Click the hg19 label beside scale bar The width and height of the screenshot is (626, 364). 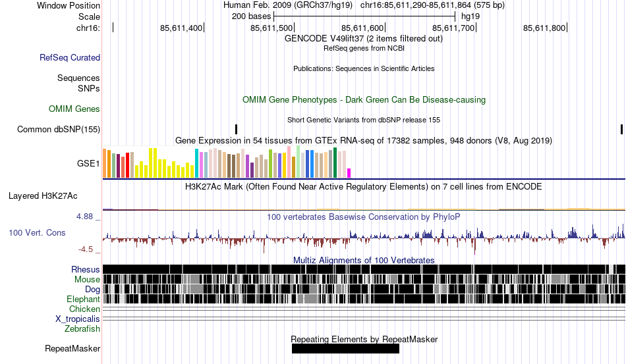click(x=470, y=16)
